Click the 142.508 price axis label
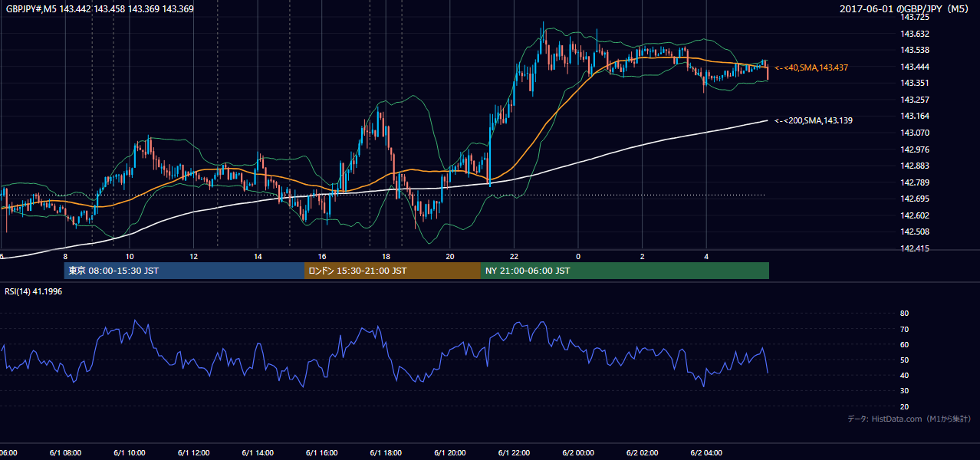The width and height of the screenshot is (980, 460). (x=915, y=232)
